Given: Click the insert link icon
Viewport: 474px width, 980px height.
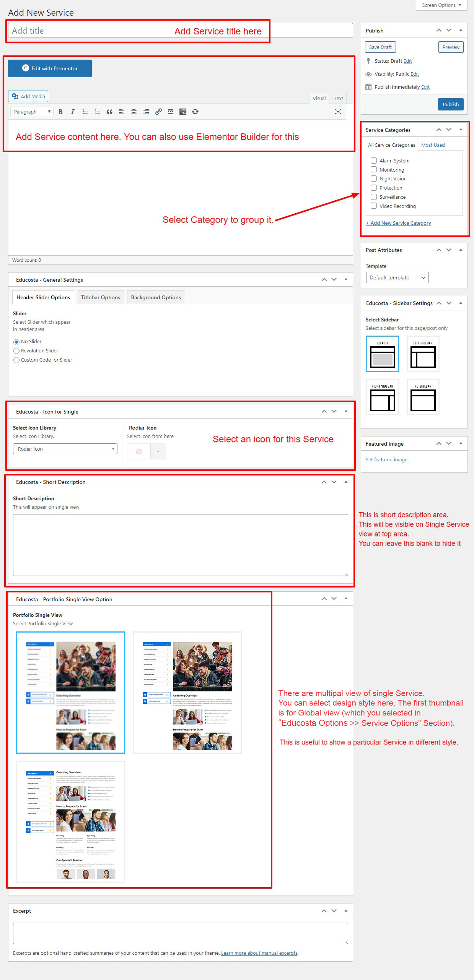Looking at the screenshot, I should point(158,112).
